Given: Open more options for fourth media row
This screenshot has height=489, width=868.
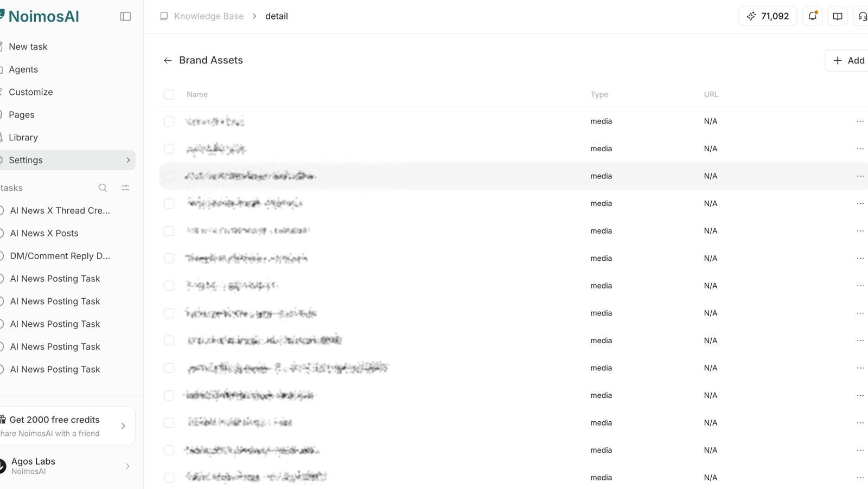Looking at the screenshot, I should click(x=860, y=203).
